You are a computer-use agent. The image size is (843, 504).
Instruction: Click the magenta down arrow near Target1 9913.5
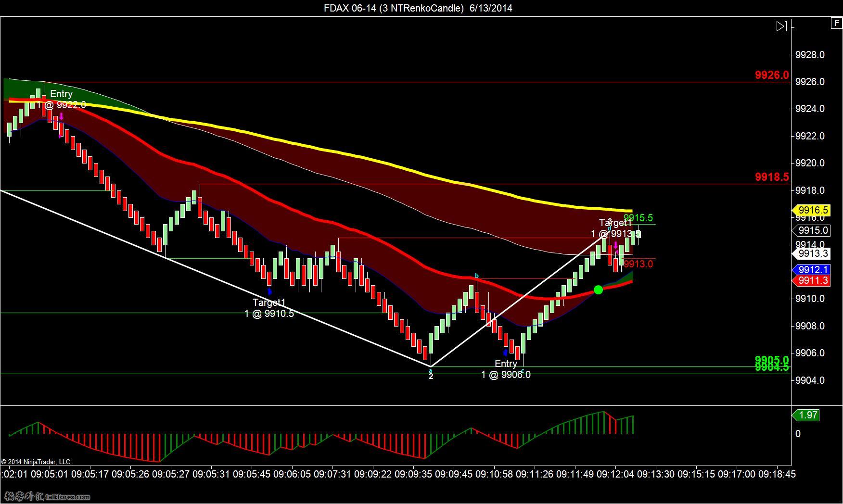616,245
